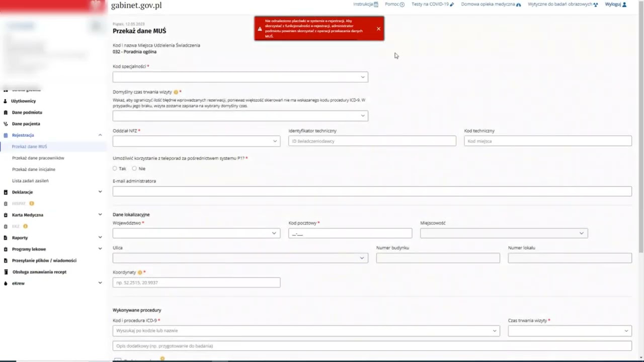Click the Wyloguj user icon

coord(624,5)
